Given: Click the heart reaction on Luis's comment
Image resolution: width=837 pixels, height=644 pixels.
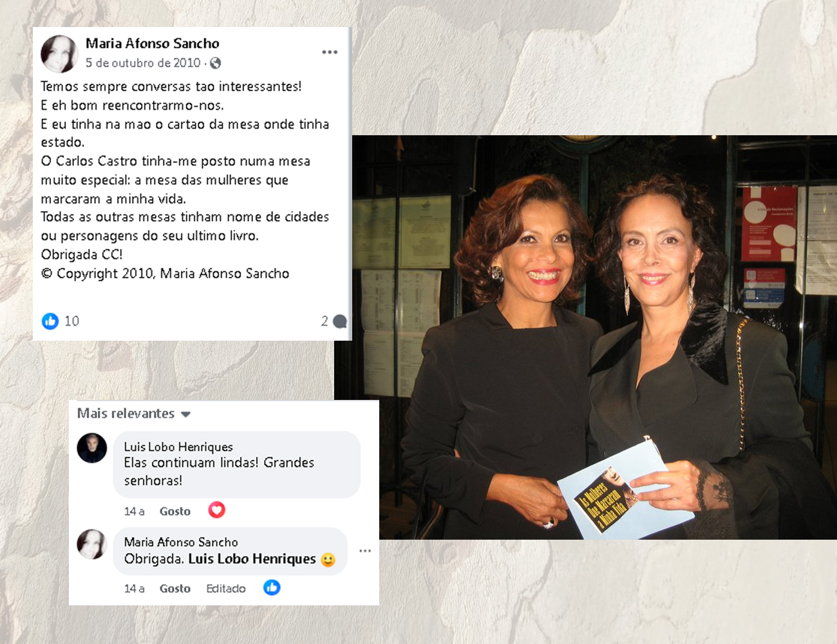Looking at the screenshot, I should [x=217, y=510].
